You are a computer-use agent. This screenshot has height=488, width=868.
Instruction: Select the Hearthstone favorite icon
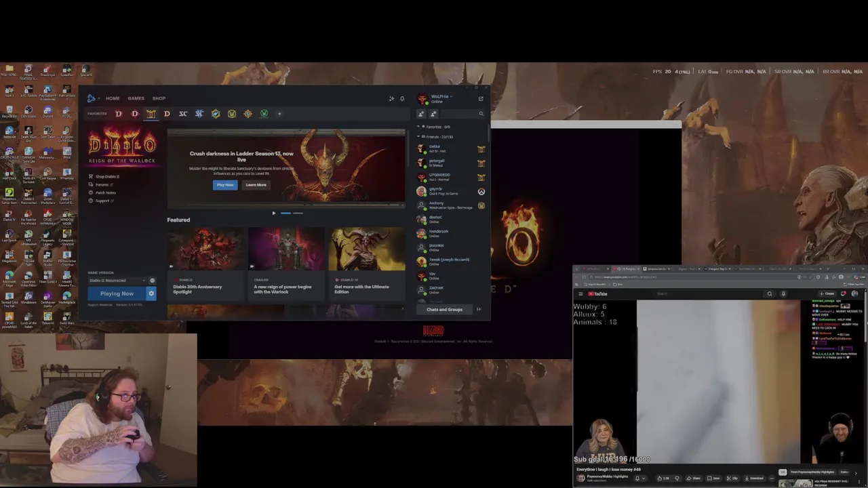pyautogui.click(x=248, y=114)
